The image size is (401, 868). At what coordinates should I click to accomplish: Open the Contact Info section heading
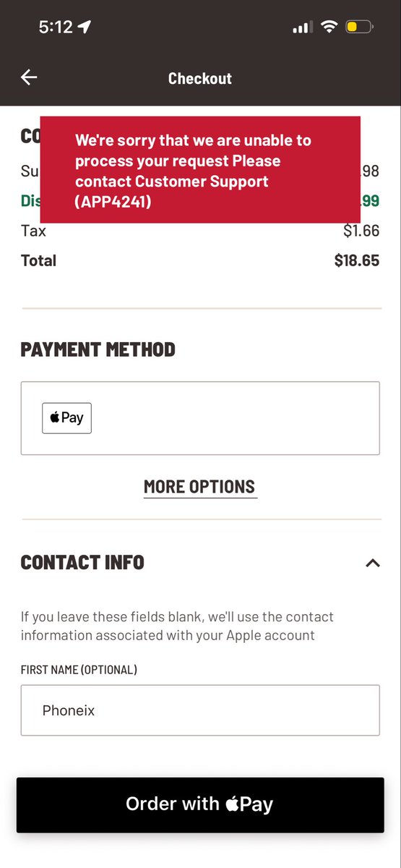[82, 562]
